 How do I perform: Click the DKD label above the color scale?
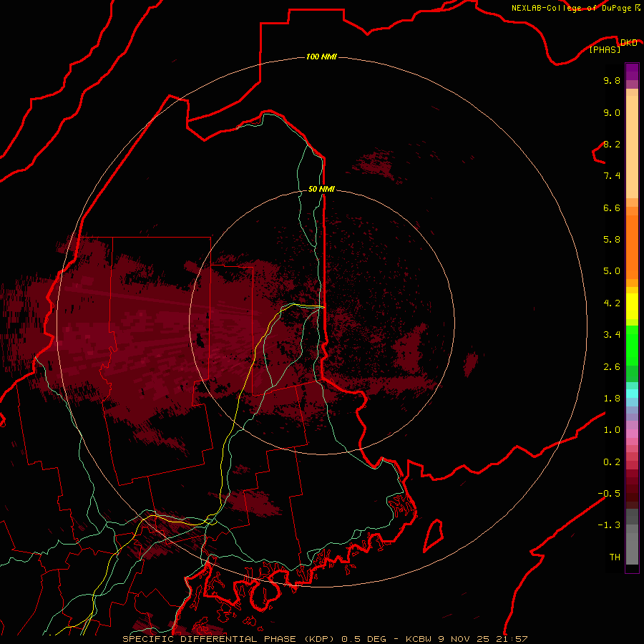628,43
